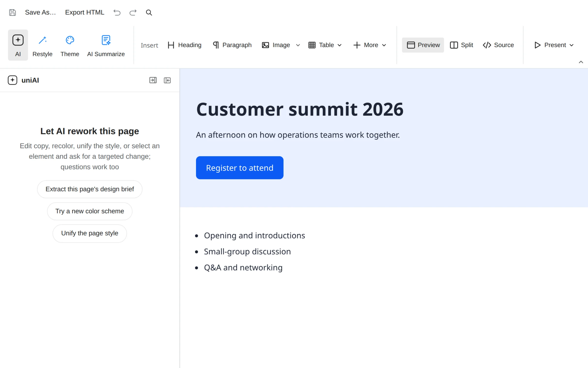This screenshot has height=368, width=588.
Task: Click the save disk icon
Action: point(12,12)
